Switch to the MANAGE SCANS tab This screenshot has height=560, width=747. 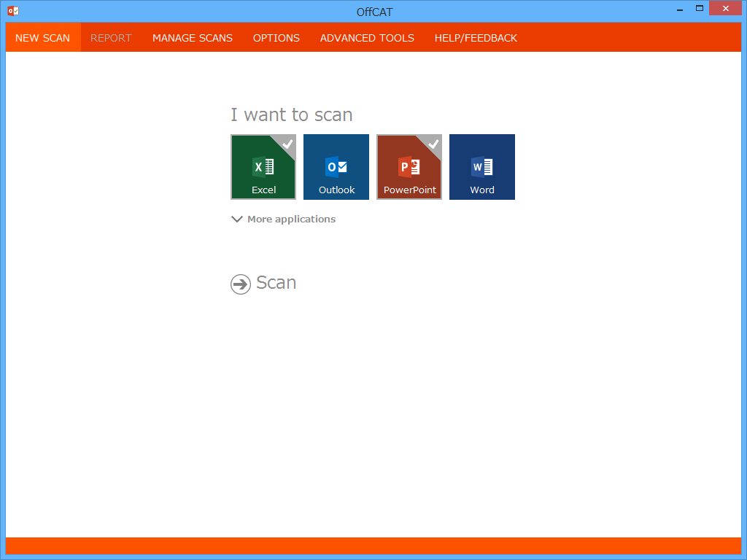pyautogui.click(x=193, y=38)
